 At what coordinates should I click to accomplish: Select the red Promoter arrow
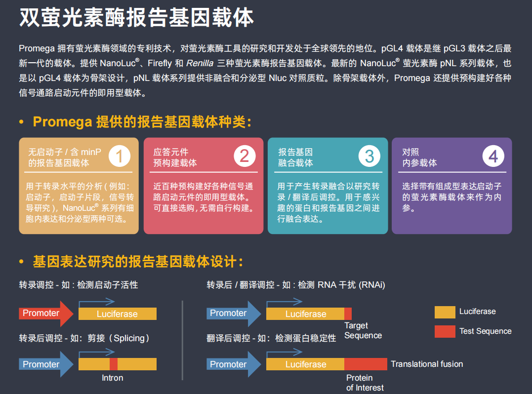click(x=46, y=314)
